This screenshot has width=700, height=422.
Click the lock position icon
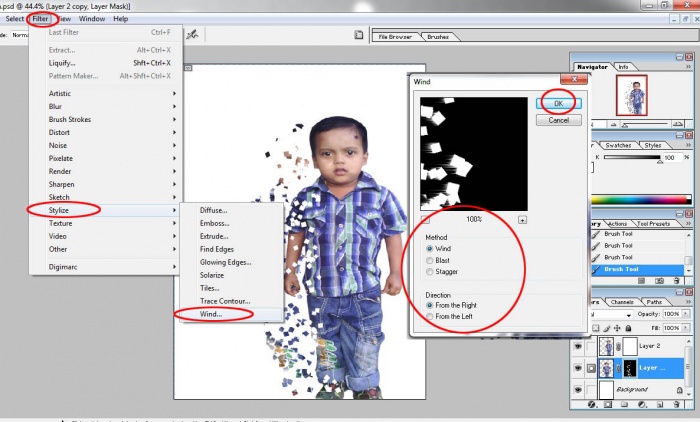click(617, 328)
